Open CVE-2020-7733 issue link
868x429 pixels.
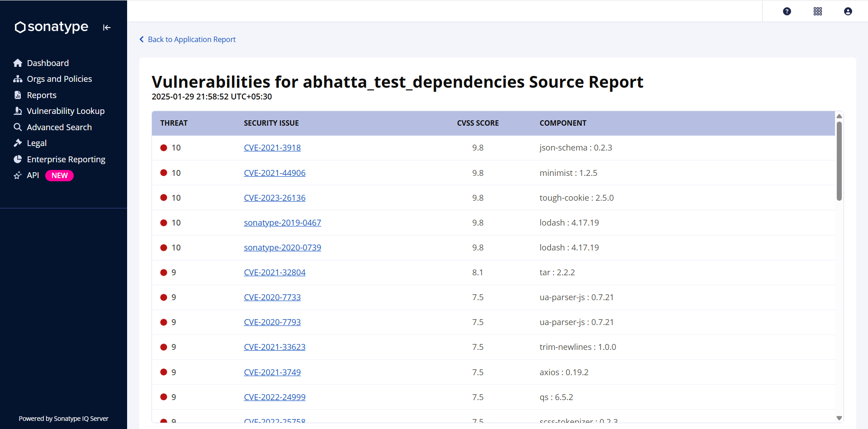point(272,297)
